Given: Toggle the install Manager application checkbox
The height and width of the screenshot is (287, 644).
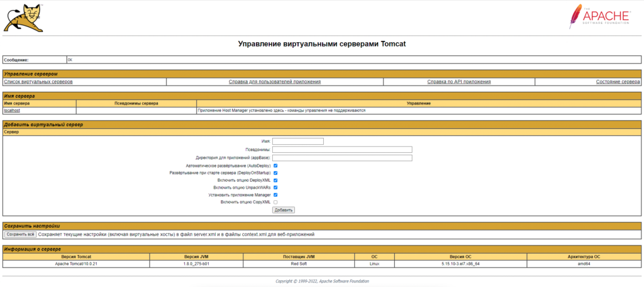Looking at the screenshot, I should click(x=275, y=195).
